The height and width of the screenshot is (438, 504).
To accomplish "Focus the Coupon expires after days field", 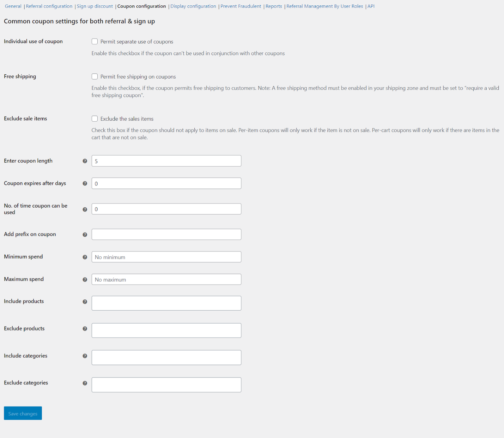I will pyautogui.click(x=166, y=183).
